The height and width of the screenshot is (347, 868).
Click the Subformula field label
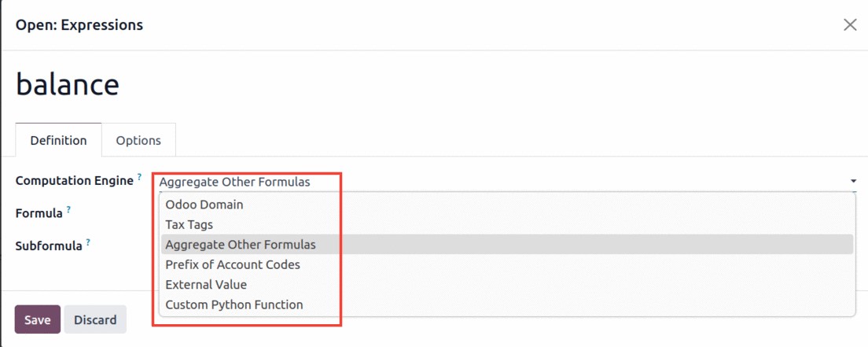pyautogui.click(x=49, y=246)
